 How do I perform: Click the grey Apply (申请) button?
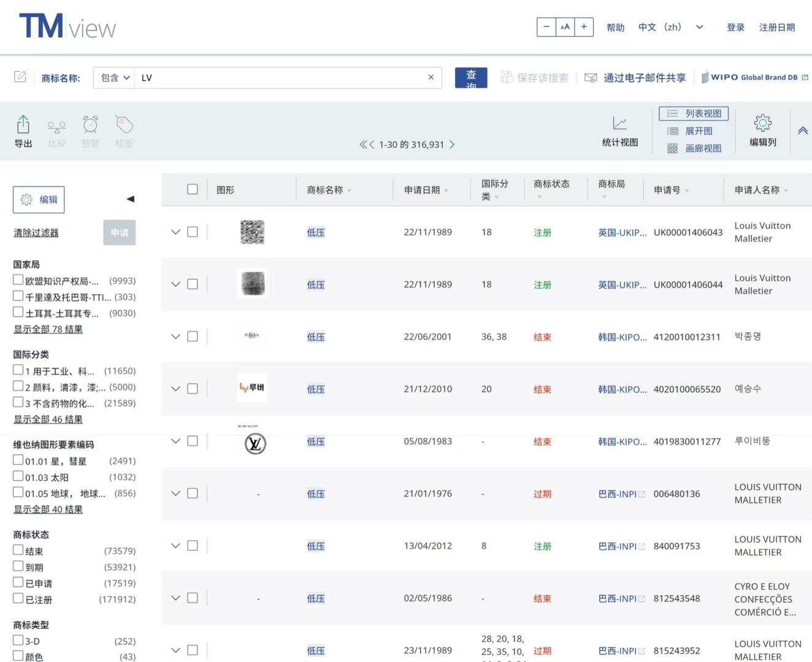[x=120, y=233]
